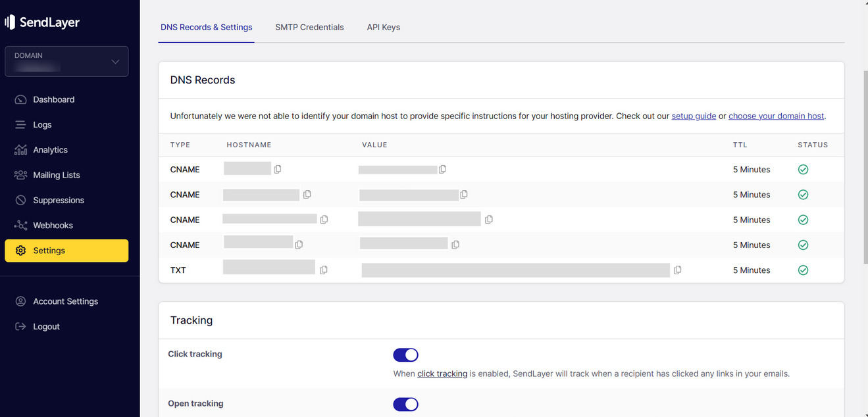868x417 pixels.
Task: Copy value of third CNAME record
Action: (489, 220)
